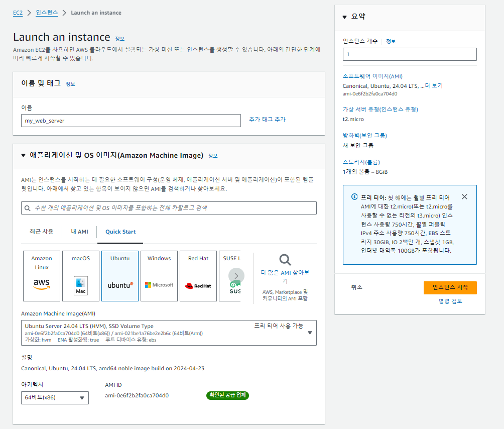Open 정보 link next to 인스턴스 개수
The width and height of the screenshot is (504, 429).
tap(391, 41)
